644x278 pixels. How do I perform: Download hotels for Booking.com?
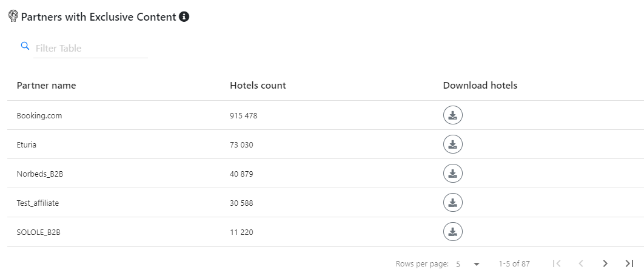[452, 115]
